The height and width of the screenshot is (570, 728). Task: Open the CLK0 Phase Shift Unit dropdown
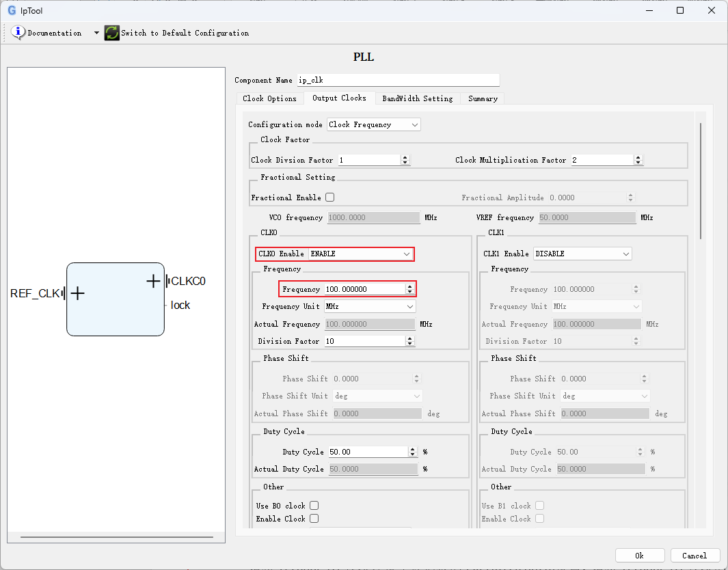pyautogui.click(x=377, y=396)
